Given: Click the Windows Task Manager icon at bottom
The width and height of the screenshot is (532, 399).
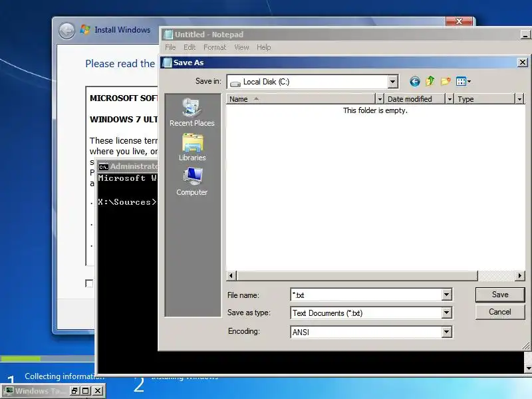Looking at the screenshot, I should click(9, 391).
